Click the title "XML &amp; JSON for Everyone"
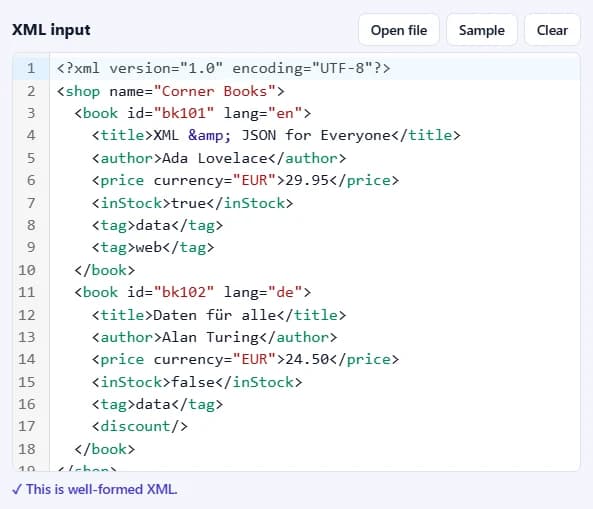The height and width of the screenshot is (509, 593). click(272, 135)
